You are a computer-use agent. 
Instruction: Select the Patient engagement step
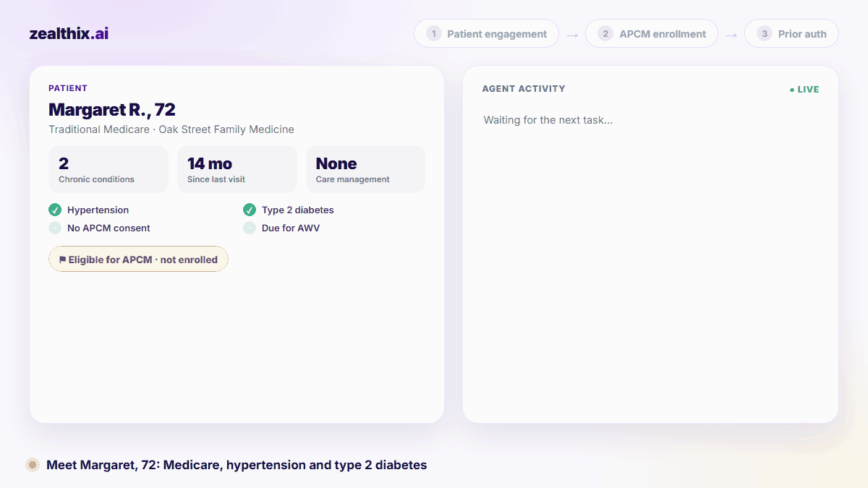[486, 33]
